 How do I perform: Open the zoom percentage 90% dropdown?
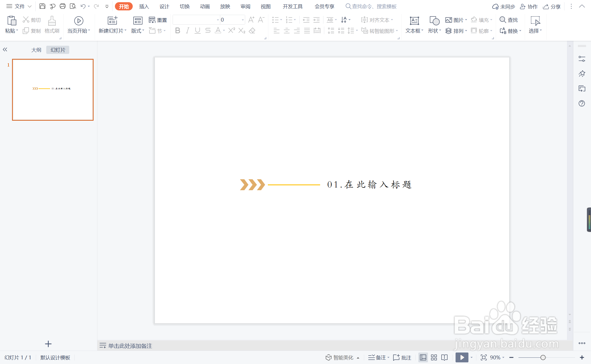tap(497, 357)
